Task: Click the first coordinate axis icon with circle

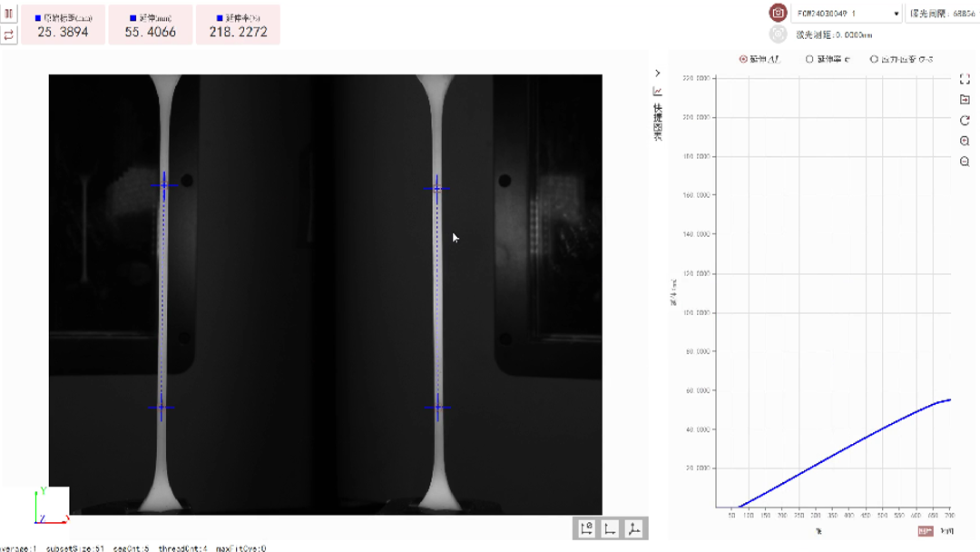Action: (586, 528)
